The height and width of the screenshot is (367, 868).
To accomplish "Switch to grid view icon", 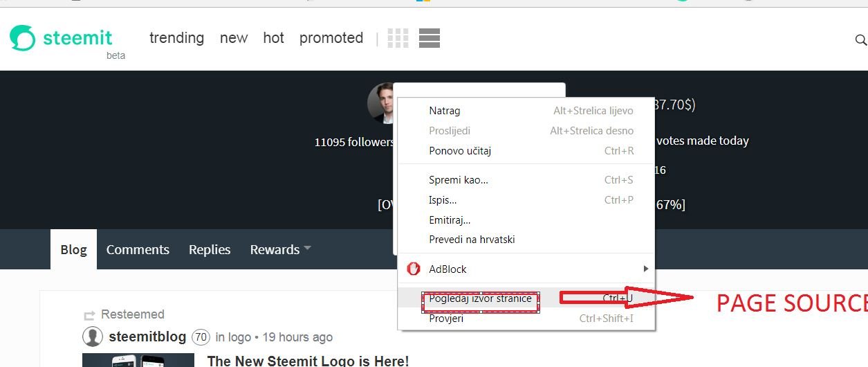I will (x=398, y=38).
